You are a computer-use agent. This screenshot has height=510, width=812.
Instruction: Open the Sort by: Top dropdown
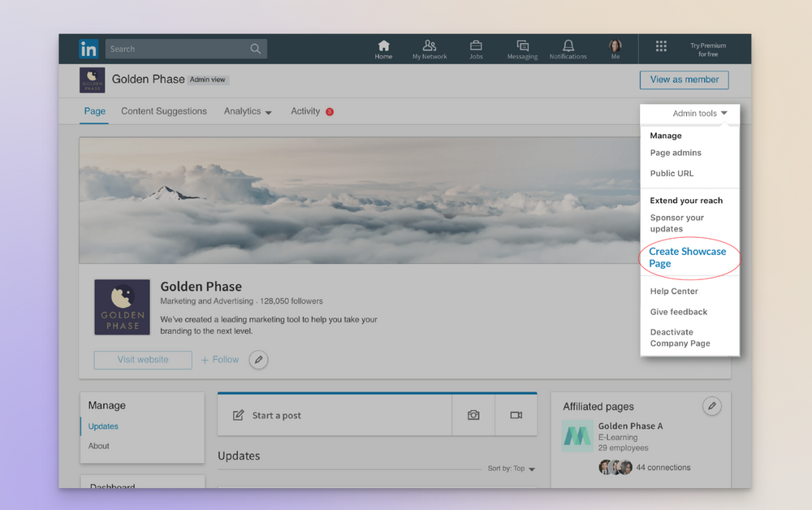click(x=511, y=469)
